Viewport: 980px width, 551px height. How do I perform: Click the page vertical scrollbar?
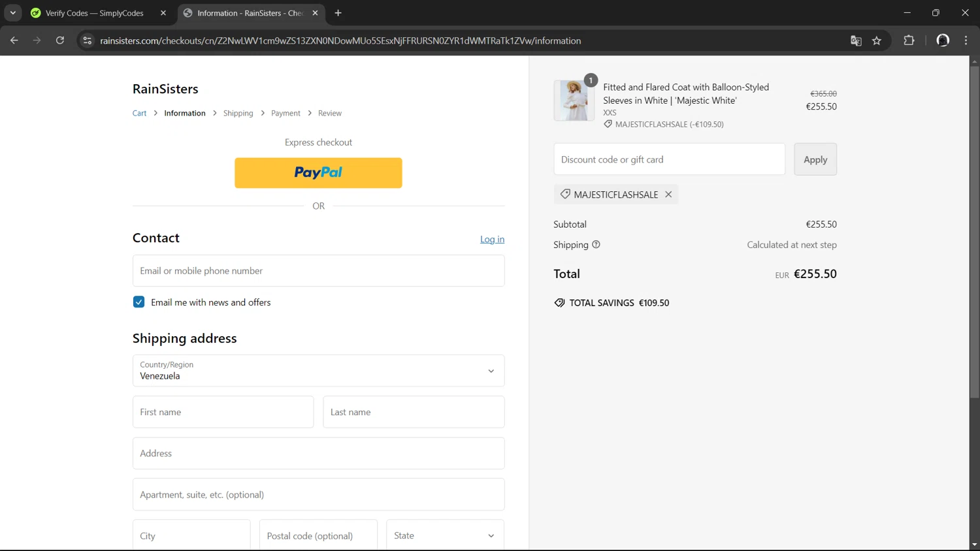coord(974,232)
